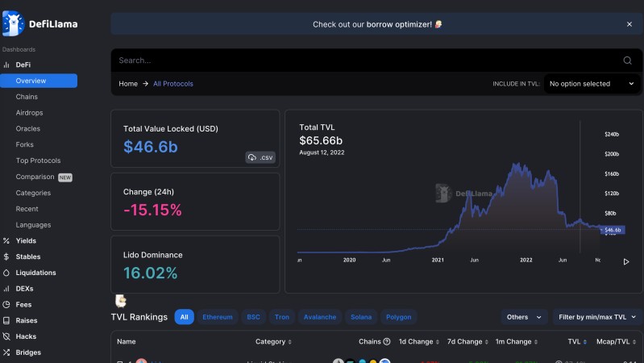The height and width of the screenshot is (363, 644).
Task: Open the Bridges sidebar icon
Action: (x=6, y=353)
